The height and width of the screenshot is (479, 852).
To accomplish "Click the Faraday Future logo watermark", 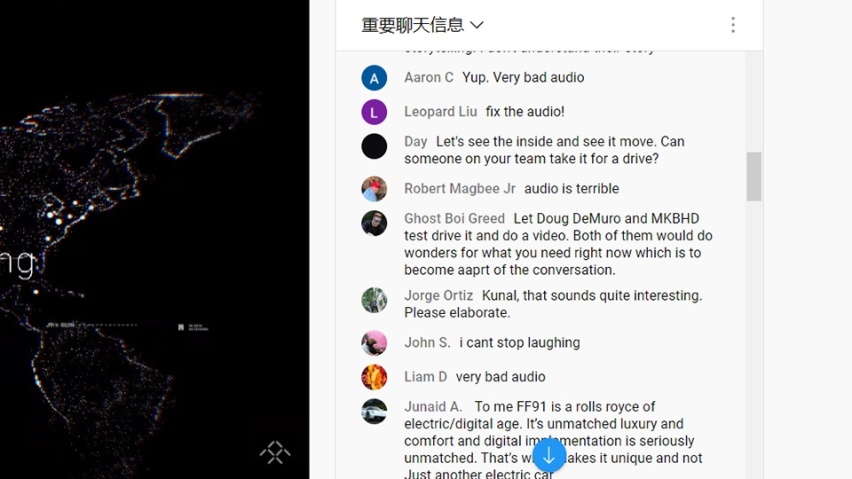I will pyautogui.click(x=275, y=452).
